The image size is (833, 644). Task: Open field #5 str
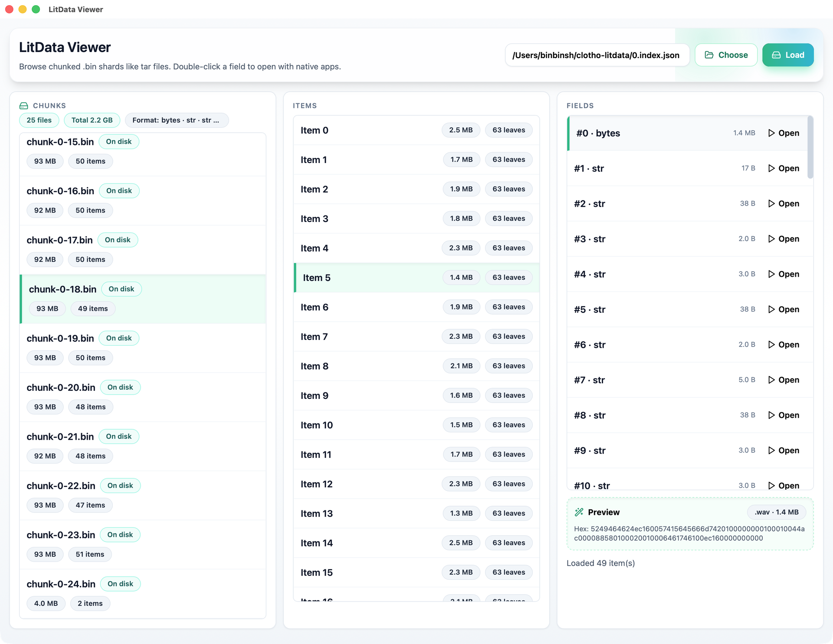coord(788,310)
